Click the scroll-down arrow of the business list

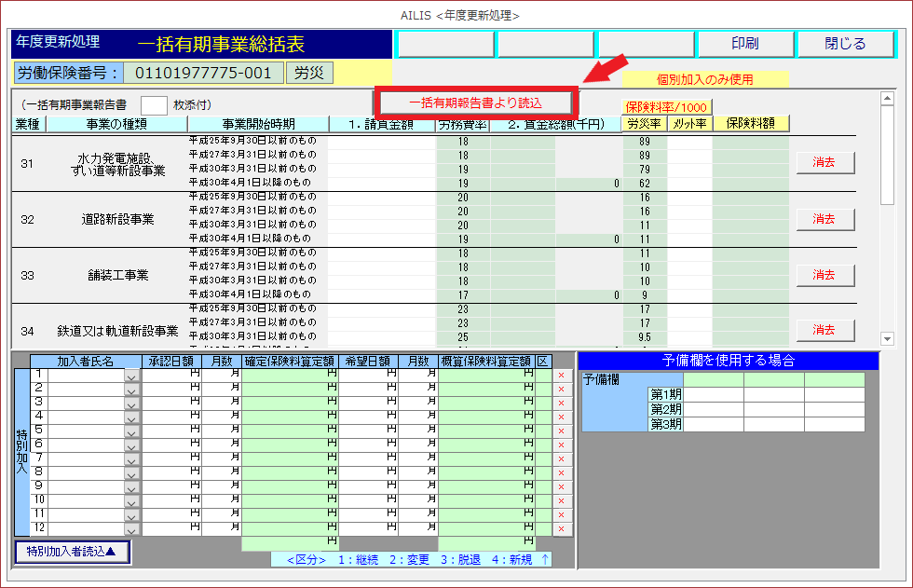point(887,339)
